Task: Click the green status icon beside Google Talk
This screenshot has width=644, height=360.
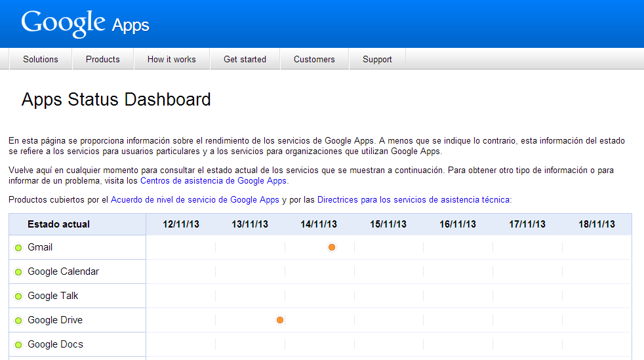Action: coord(18,296)
